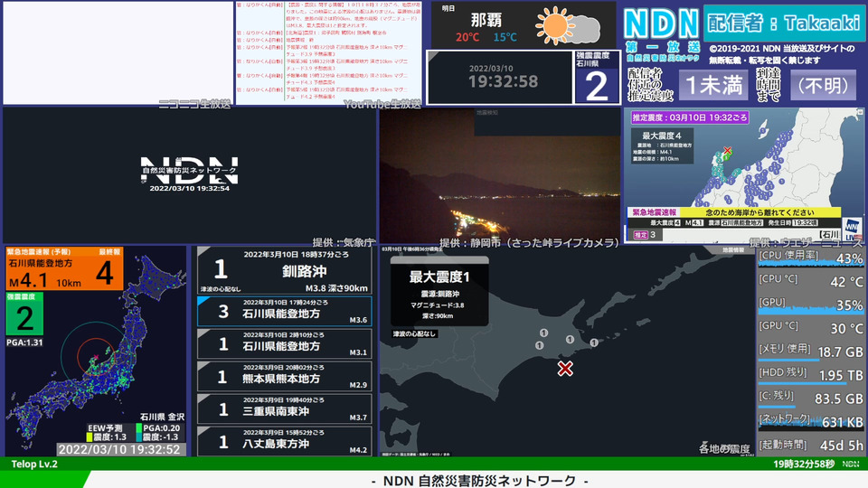Image resolution: width=868 pixels, height=488 pixels.
Task: Select the 熊本県熊本地方 M2.9 entry
Action: click(x=285, y=377)
